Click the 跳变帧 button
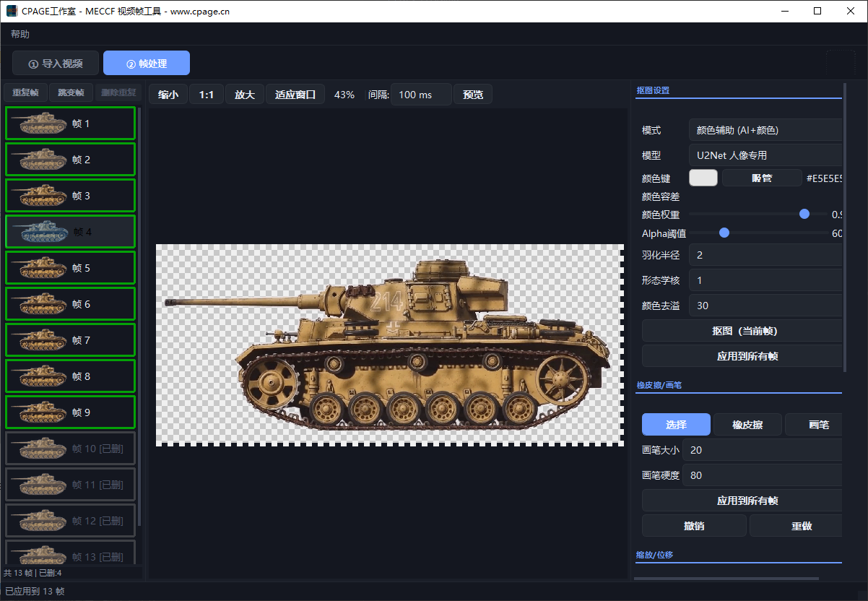 pyautogui.click(x=71, y=93)
